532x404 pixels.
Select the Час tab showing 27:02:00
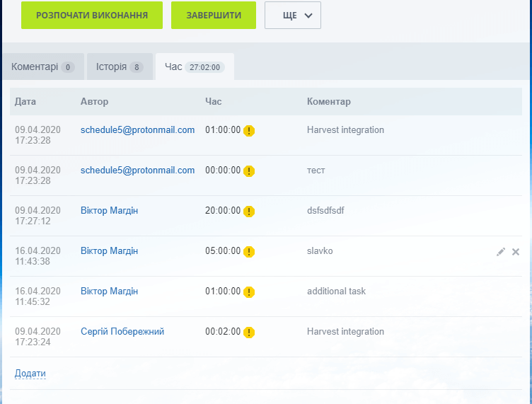pos(195,67)
